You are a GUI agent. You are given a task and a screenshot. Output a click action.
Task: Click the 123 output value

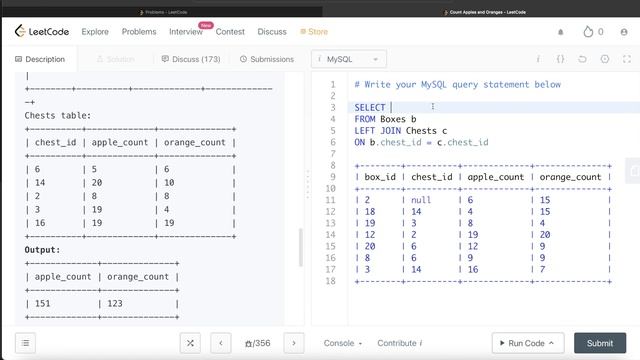tap(115, 304)
